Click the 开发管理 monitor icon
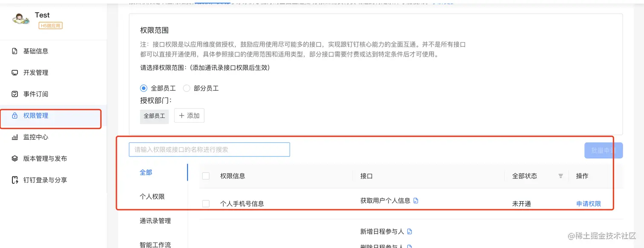Image resolution: width=644 pixels, height=248 pixels. click(14, 73)
